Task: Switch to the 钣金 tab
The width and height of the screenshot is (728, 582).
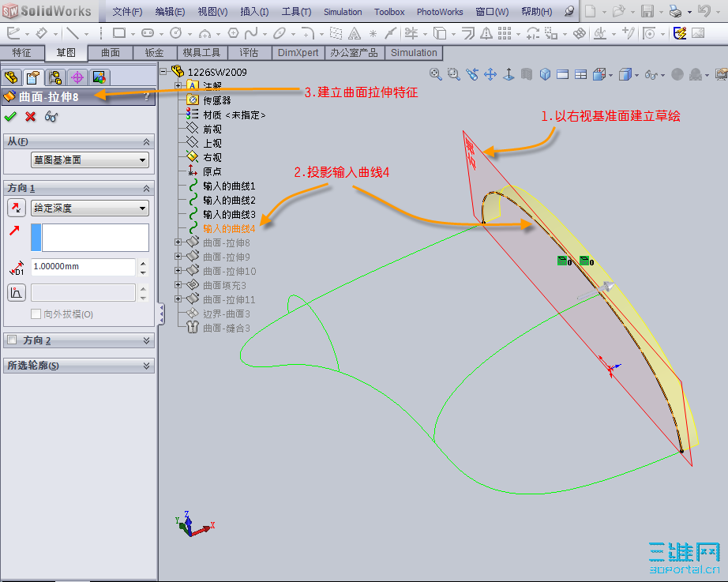Action: tap(155, 53)
